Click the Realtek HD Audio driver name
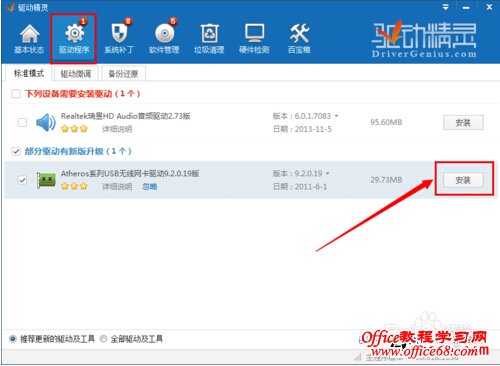This screenshot has height=366, width=500. 126,116
